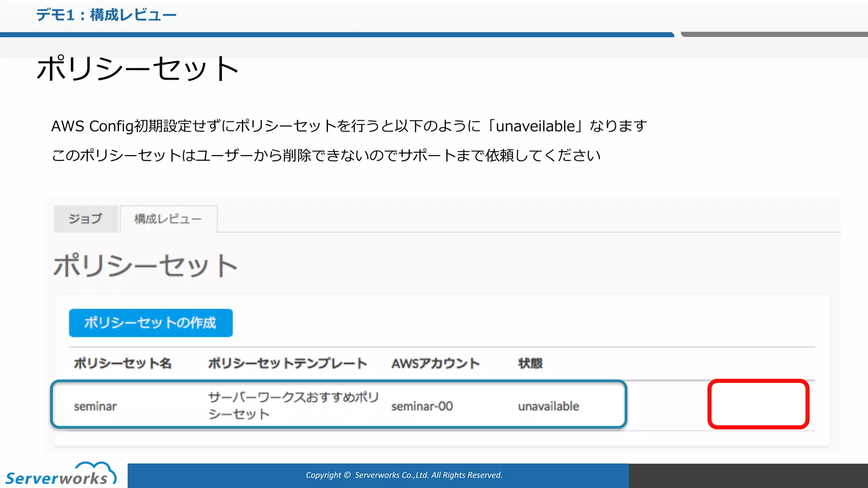Click the seminar-00 account cell
The width and height of the screenshot is (868, 488).
pyautogui.click(x=422, y=406)
